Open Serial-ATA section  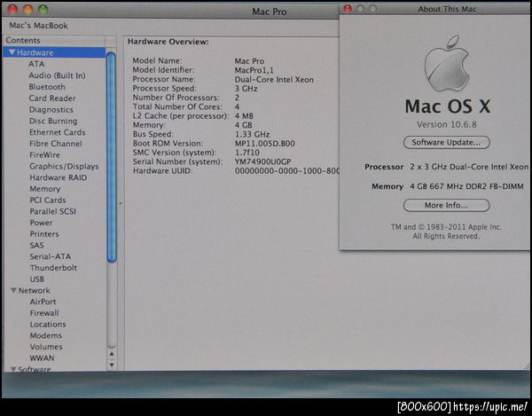51,256
